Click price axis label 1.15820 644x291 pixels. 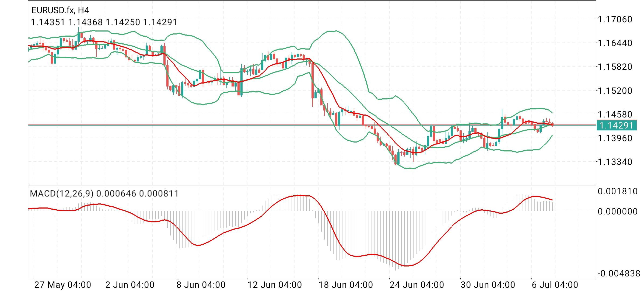click(615, 67)
